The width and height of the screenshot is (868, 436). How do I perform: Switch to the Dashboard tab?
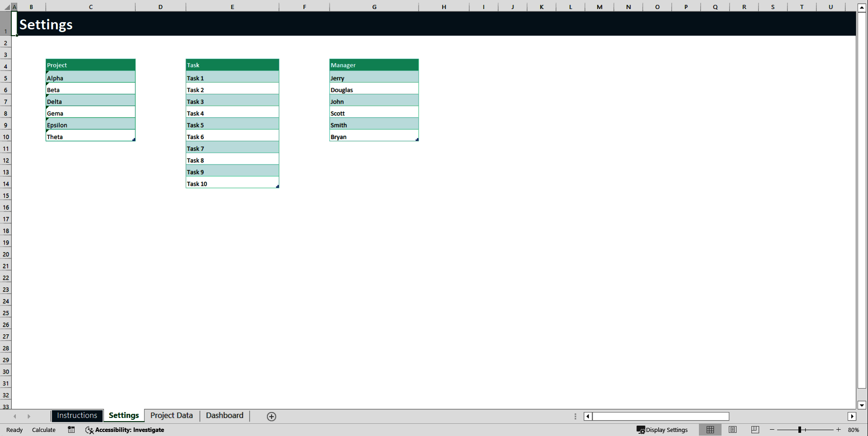224,416
